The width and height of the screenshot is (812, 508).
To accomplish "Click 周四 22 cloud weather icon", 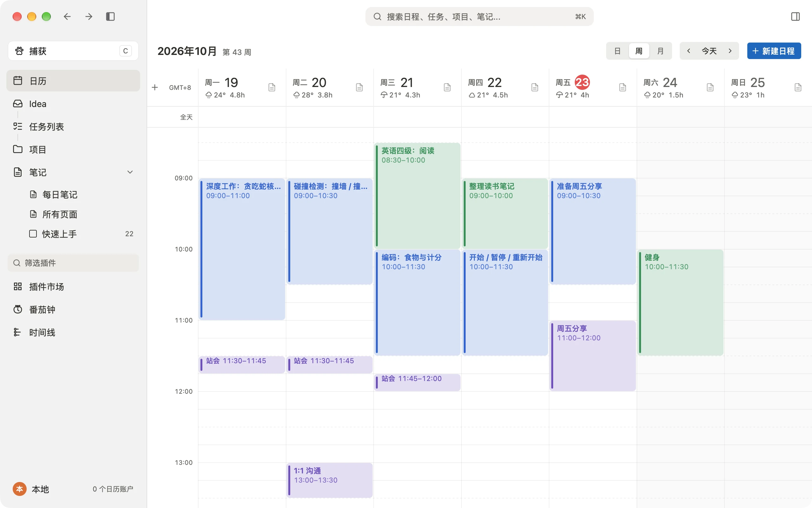I will pos(472,95).
